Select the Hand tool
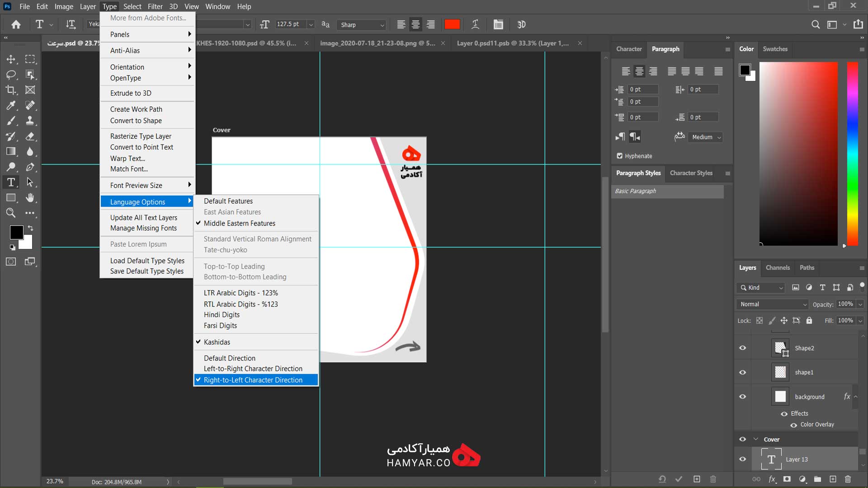This screenshot has width=868, height=488. coord(30,197)
